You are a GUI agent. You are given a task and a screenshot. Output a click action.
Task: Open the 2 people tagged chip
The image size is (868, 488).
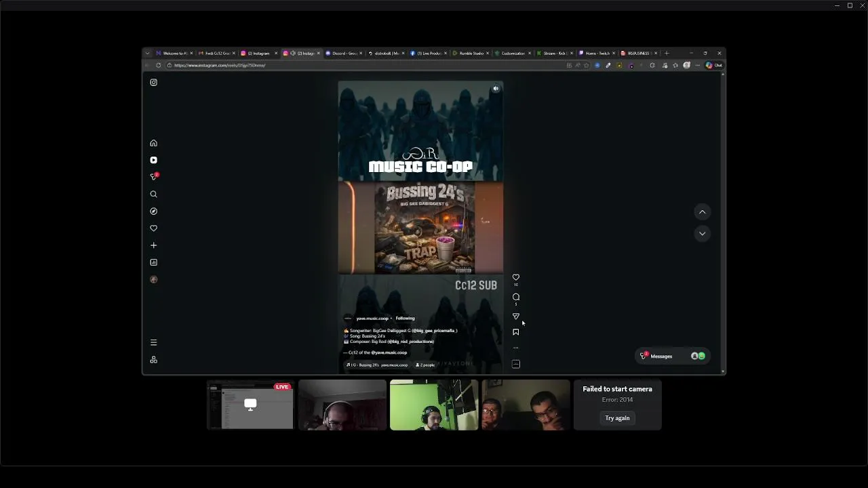coord(425,365)
